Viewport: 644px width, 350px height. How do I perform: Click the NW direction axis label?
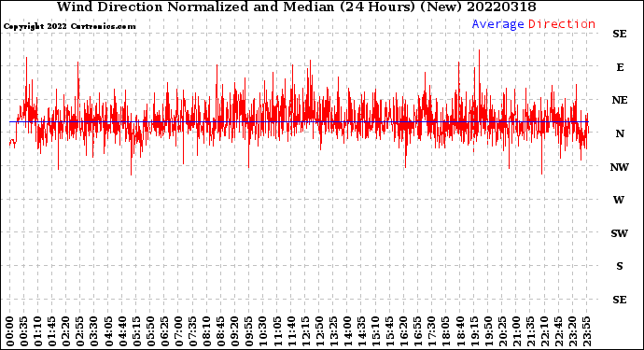(620, 167)
